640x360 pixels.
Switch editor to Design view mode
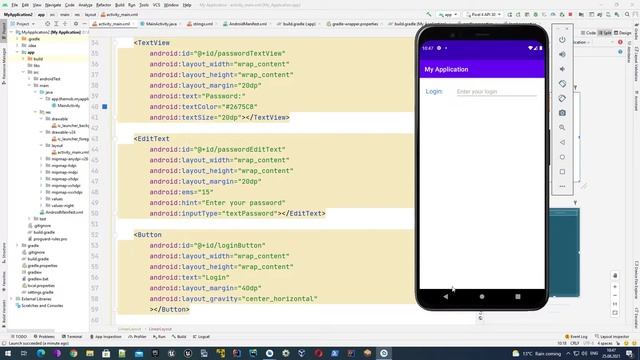[x=623, y=33]
